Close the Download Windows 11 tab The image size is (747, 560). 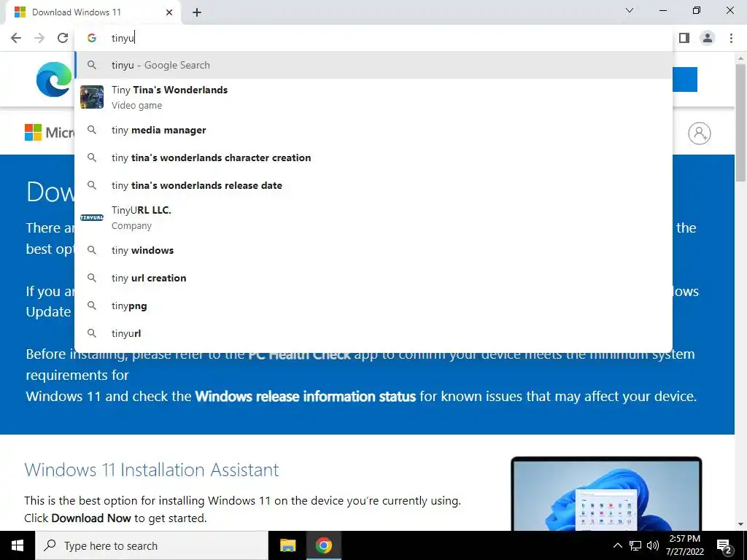click(x=169, y=12)
